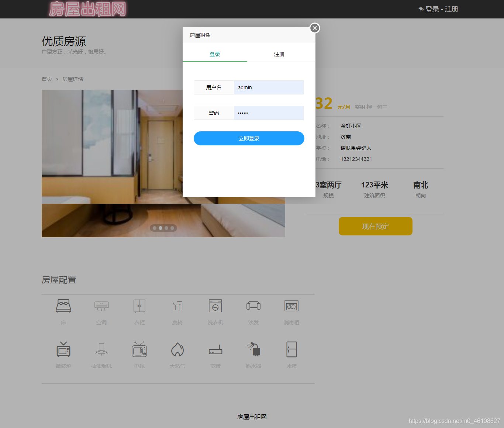Screen dimensions: 504x428
Task: Click the 电视 television icon
Action: 139,349
